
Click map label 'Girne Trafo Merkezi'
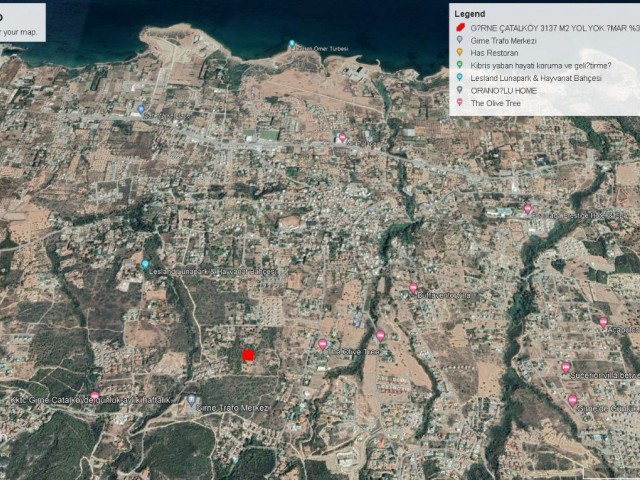[x=232, y=408]
